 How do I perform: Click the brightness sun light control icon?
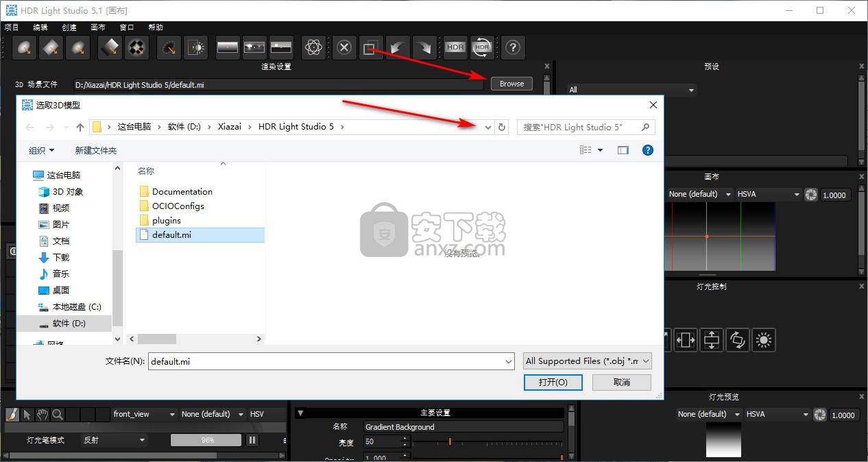(763, 340)
